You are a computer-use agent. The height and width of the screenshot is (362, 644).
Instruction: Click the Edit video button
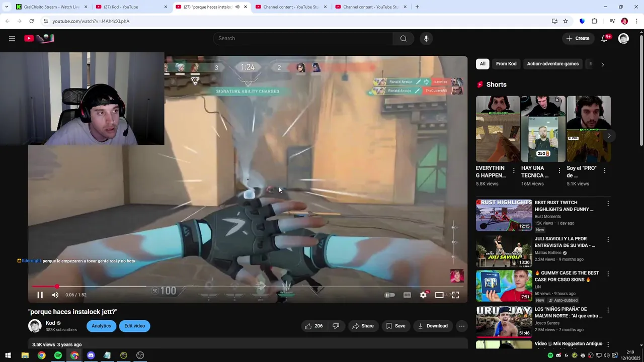coord(134,326)
